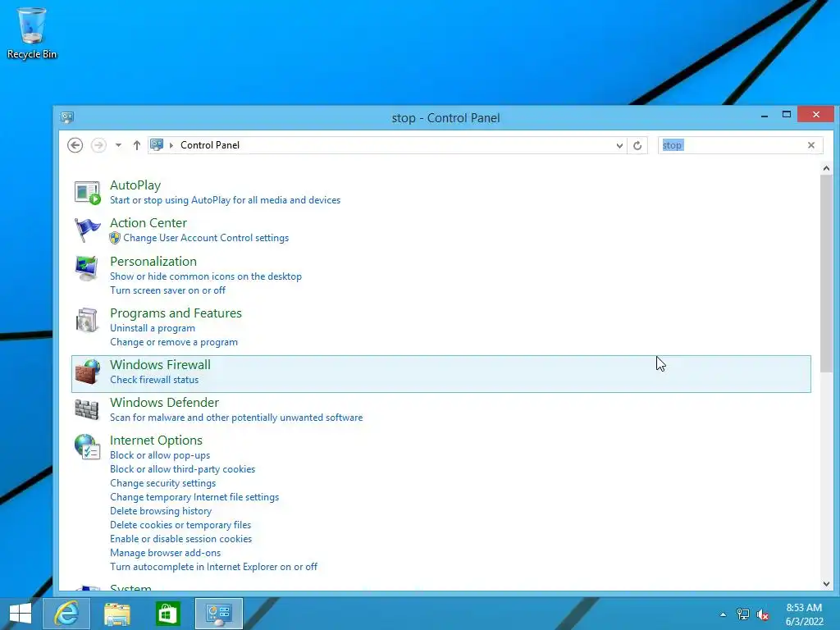This screenshot has width=840, height=630.
Task: Click the Control Panel icon in the address bar
Action: pyautogui.click(x=157, y=144)
